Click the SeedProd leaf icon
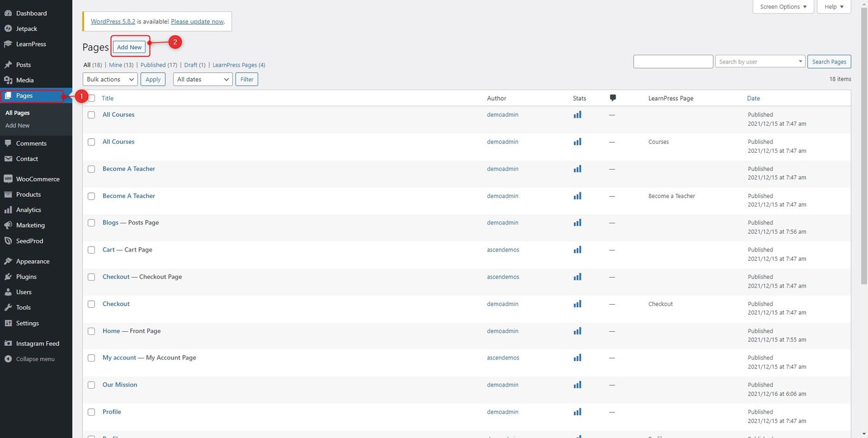This screenshot has height=438, width=868. pyautogui.click(x=8, y=241)
